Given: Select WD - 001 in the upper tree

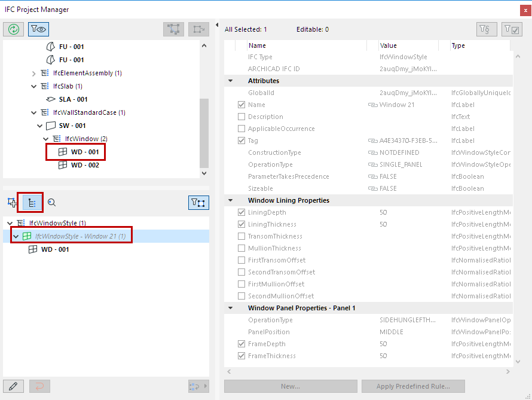Looking at the screenshot, I should 85,152.
